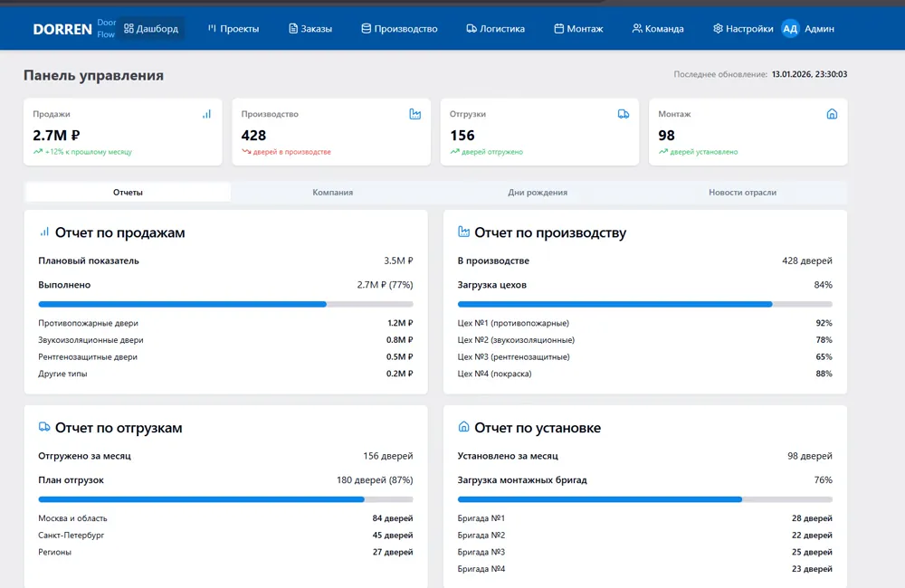Open the Заказы section
The height and width of the screenshot is (588, 905).
click(310, 28)
